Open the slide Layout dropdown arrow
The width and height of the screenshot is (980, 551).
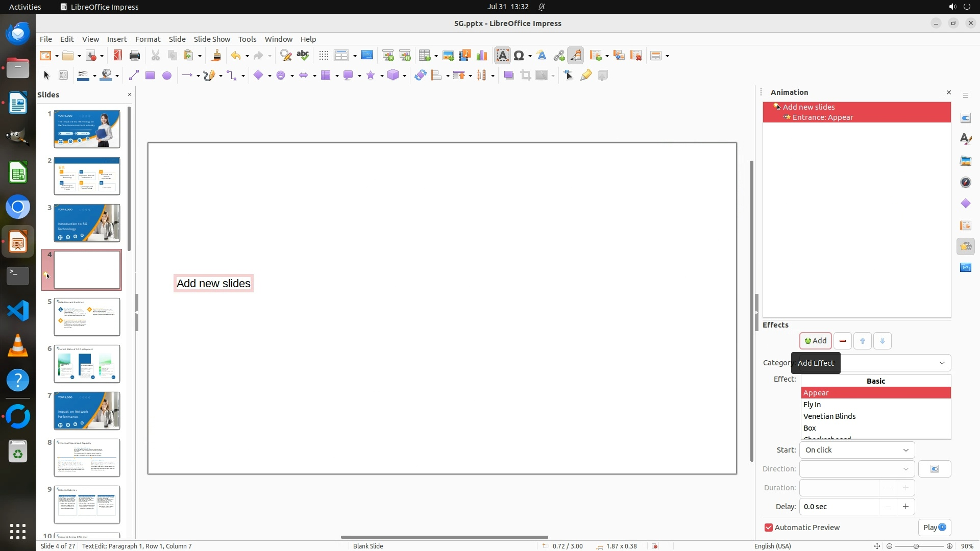pos(667,56)
